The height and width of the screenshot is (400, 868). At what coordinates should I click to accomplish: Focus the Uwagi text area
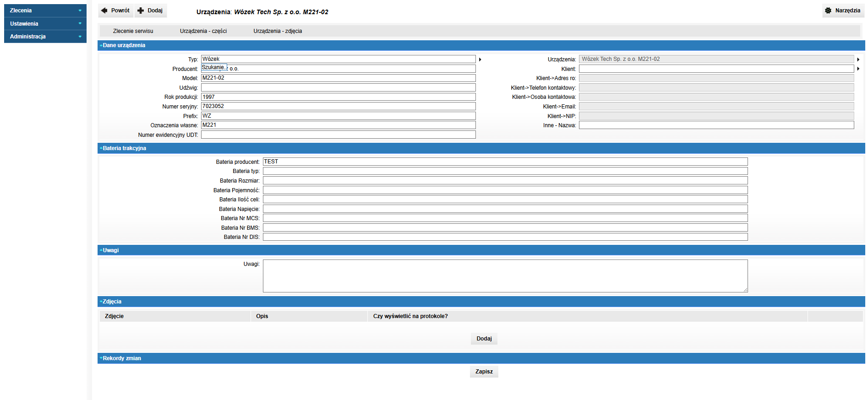505,276
